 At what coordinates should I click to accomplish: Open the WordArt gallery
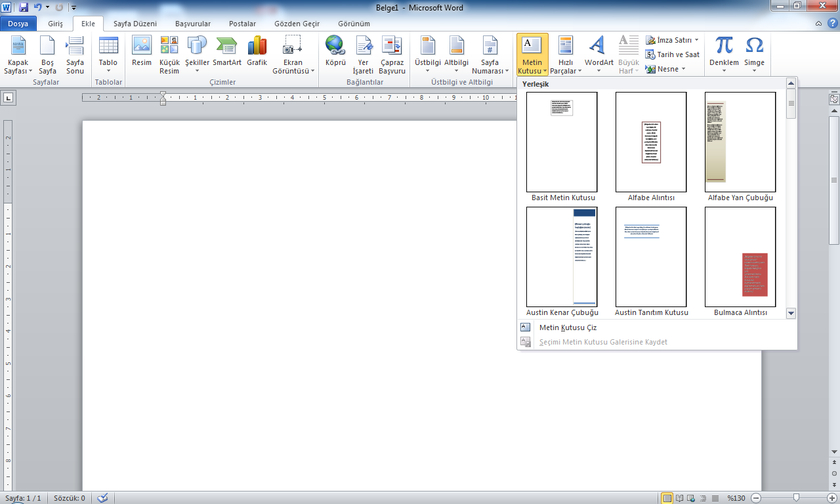click(598, 55)
